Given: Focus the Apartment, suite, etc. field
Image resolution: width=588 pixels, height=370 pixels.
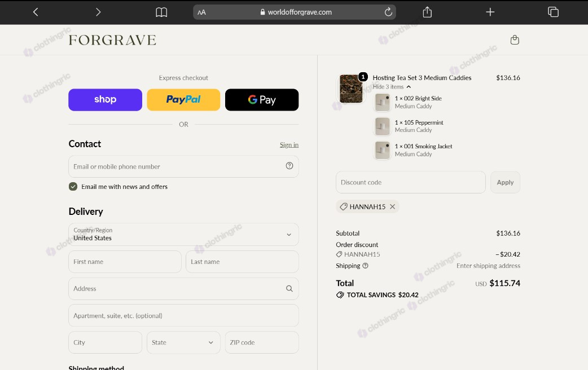Looking at the screenshot, I should 183,316.
